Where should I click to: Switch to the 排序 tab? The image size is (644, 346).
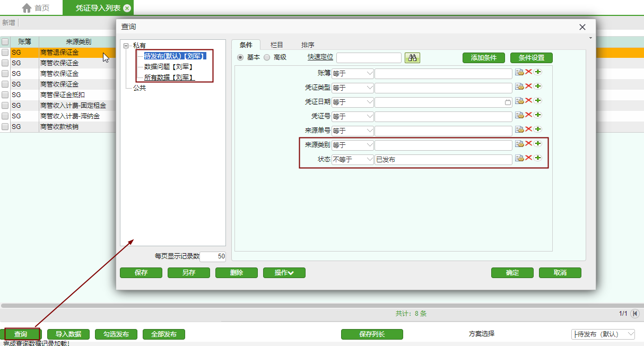pos(308,45)
